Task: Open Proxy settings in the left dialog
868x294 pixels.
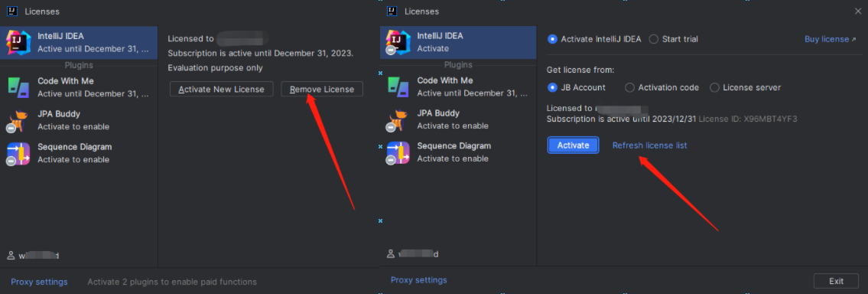Action: point(39,282)
